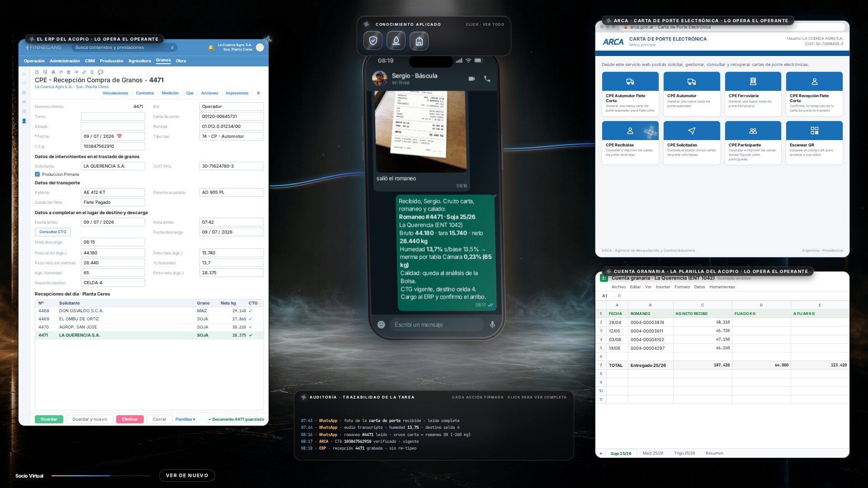Click the favorites star in ERP sidebar
This screenshot has width=868, height=488.
24,83
